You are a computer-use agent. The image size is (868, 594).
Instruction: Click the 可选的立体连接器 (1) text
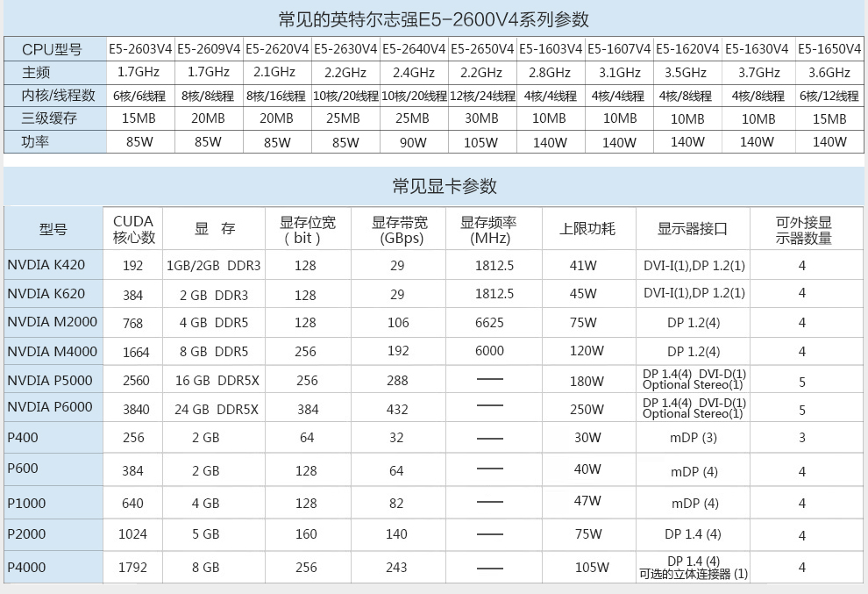click(694, 574)
